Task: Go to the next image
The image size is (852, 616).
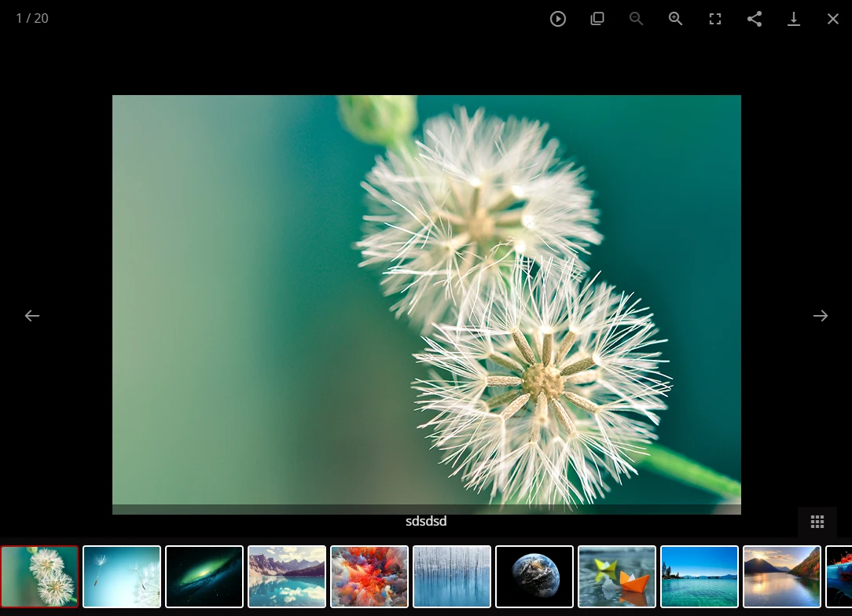Action: (820, 316)
